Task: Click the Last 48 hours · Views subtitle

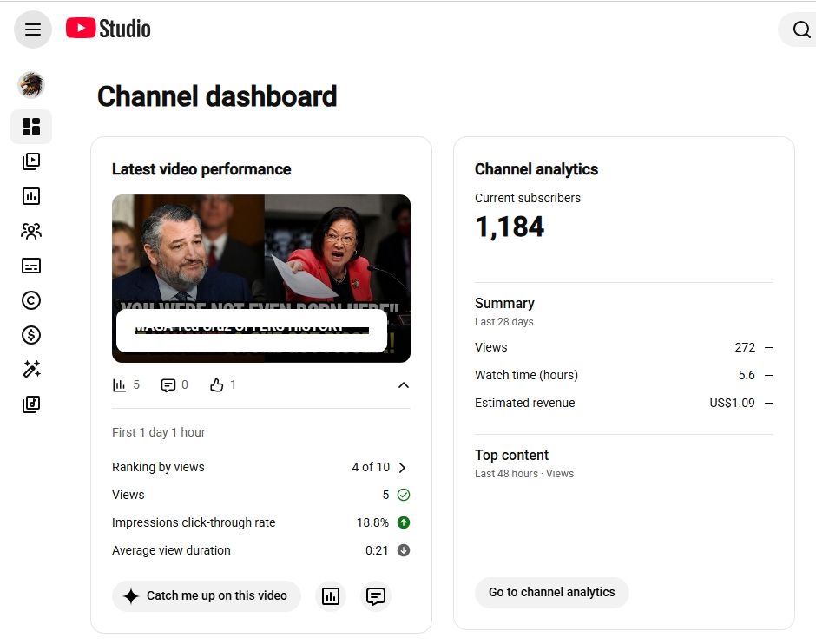Action: point(524,474)
